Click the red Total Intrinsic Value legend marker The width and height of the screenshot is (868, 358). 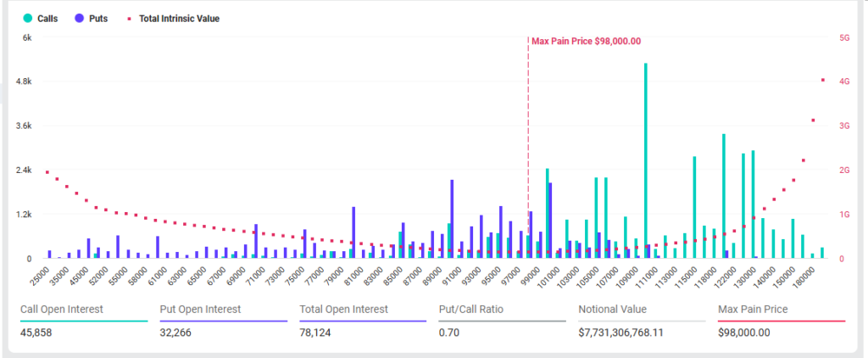tap(128, 18)
